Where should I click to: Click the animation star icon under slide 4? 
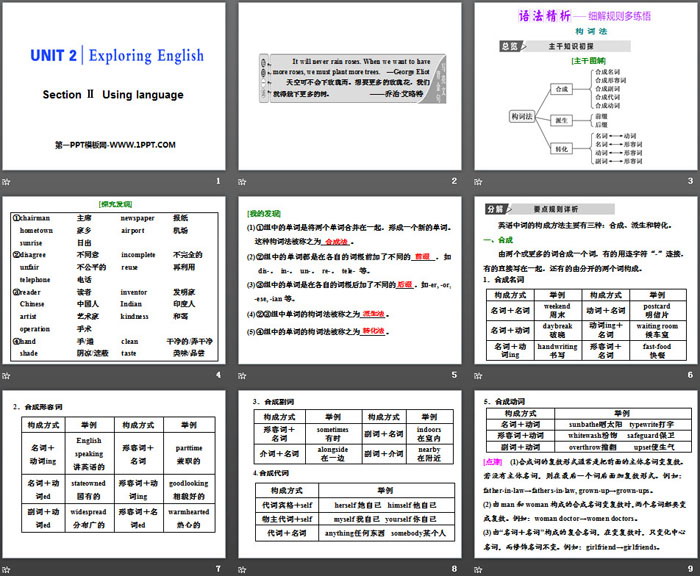tap(8, 375)
